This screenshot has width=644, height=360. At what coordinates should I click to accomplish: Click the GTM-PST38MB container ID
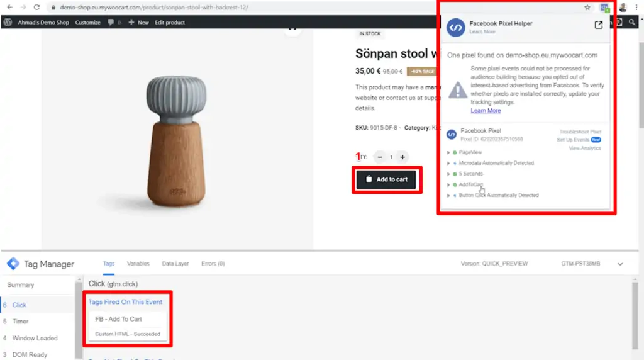[580, 264]
